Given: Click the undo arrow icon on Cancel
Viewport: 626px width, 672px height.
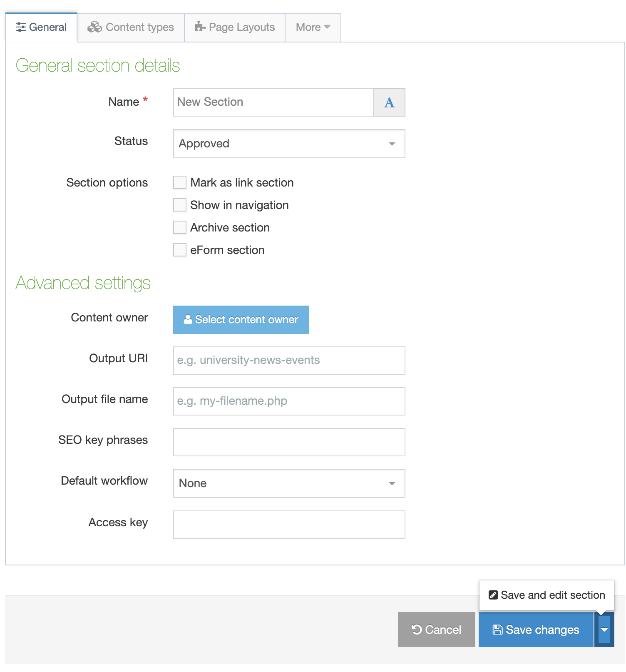Looking at the screenshot, I should [417, 630].
